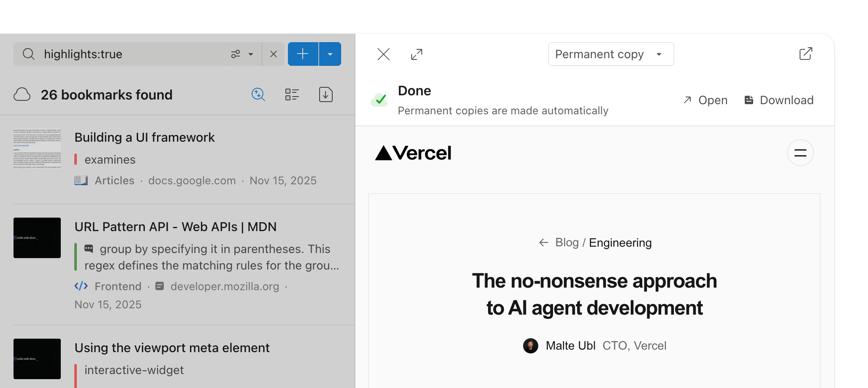The width and height of the screenshot is (868, 388).
Task: Open bookmark in external browser icon
Action: (x=806, y=54)
